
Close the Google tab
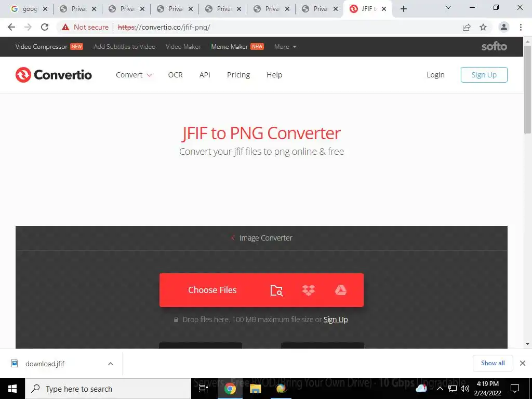click(x=45, y=9)
